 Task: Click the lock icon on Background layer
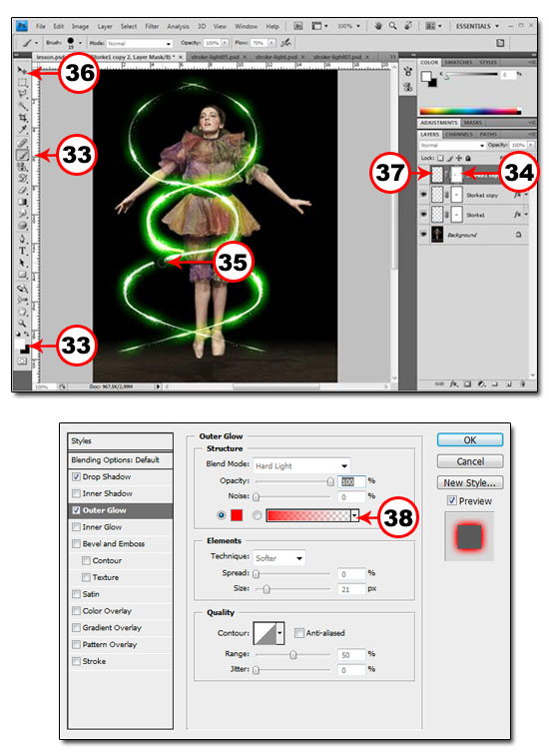(x=519, y=235)
